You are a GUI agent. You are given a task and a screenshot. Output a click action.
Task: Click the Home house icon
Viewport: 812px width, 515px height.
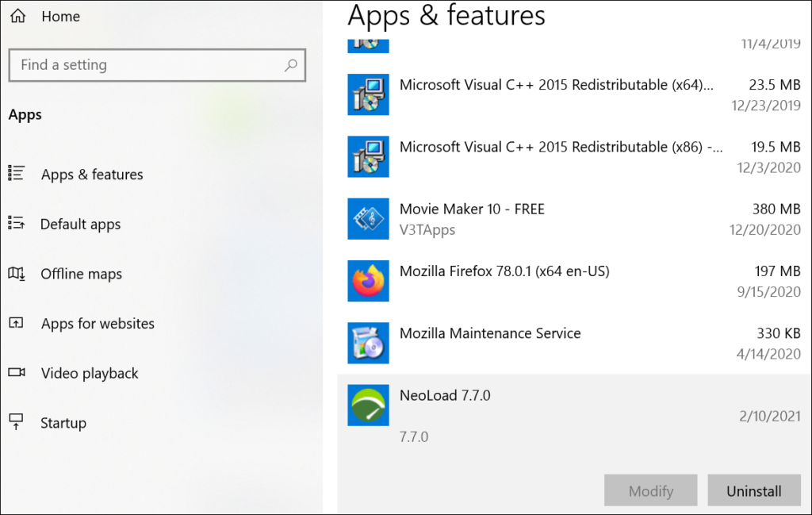[17, 16]
